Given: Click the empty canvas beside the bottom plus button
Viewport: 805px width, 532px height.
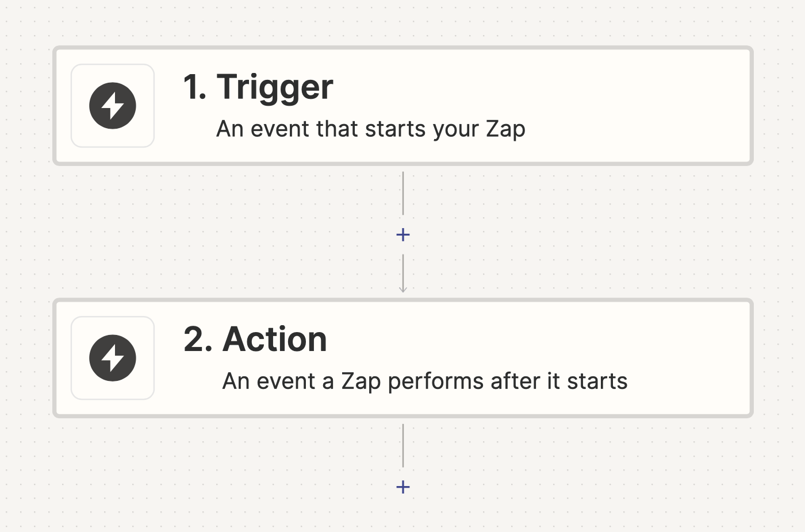Looking at the screenshot, I should click(x=517, y=487).
